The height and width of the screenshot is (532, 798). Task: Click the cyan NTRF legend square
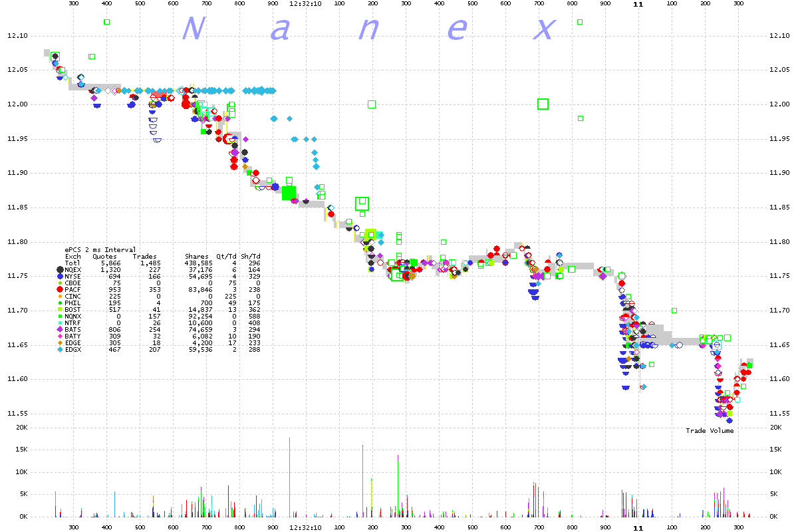61,323
